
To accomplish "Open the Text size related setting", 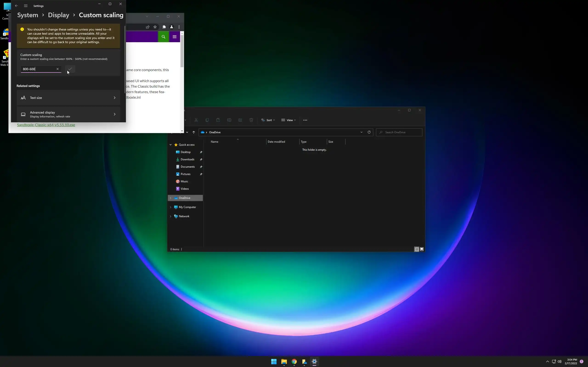I will pos(68,98).
